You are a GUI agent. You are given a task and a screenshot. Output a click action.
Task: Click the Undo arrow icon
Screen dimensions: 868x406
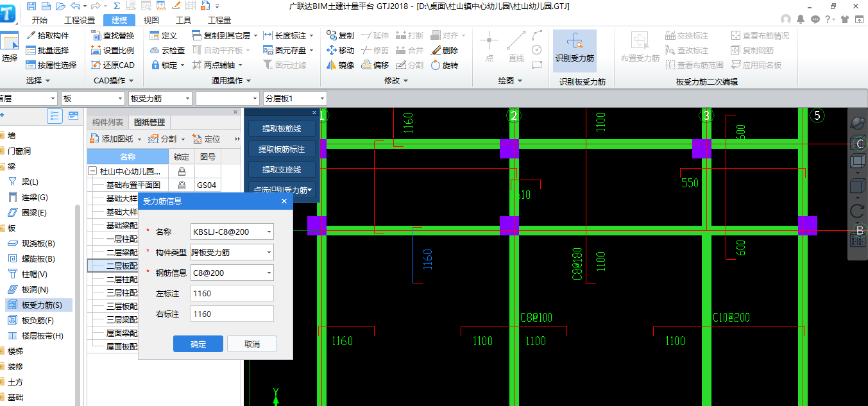tap(76, 6)
